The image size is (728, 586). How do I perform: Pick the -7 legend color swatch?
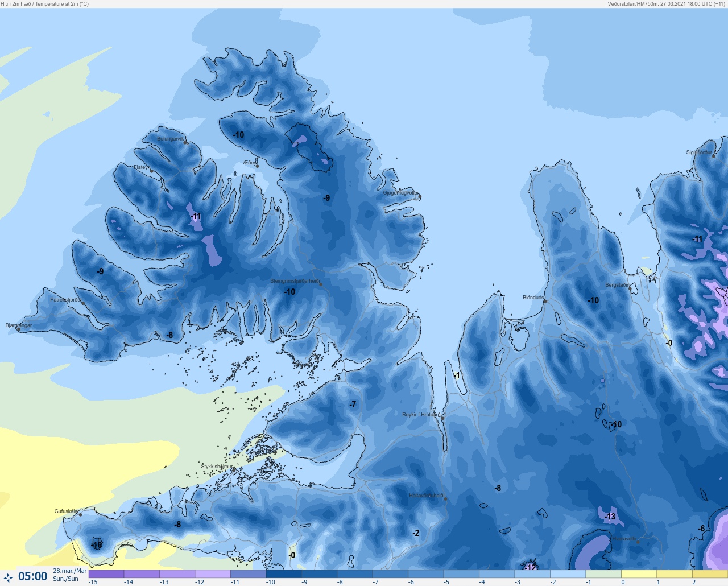(x=390, y=574)
